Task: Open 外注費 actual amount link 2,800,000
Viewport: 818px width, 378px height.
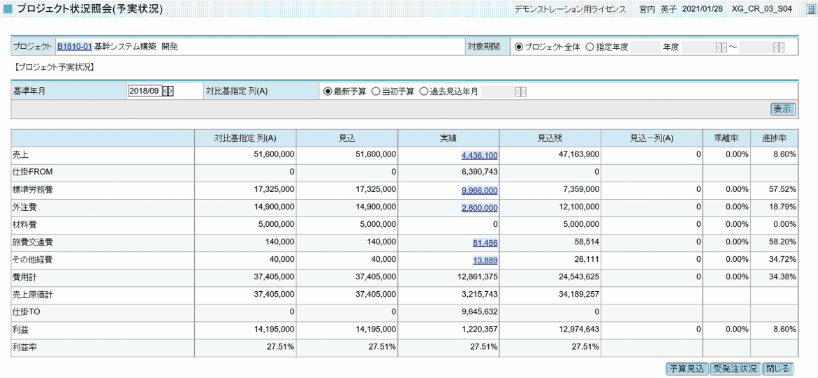Action: pos(479,208)
